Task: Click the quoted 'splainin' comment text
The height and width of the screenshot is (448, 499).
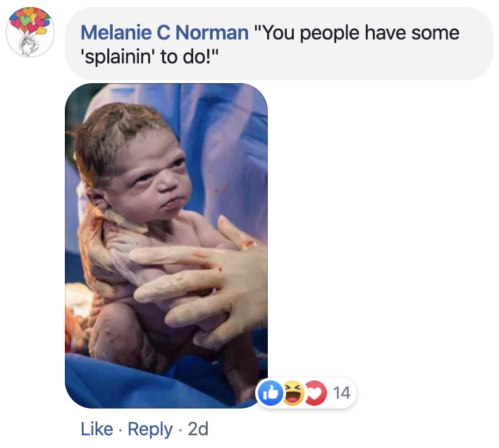Action: [270, 45]
